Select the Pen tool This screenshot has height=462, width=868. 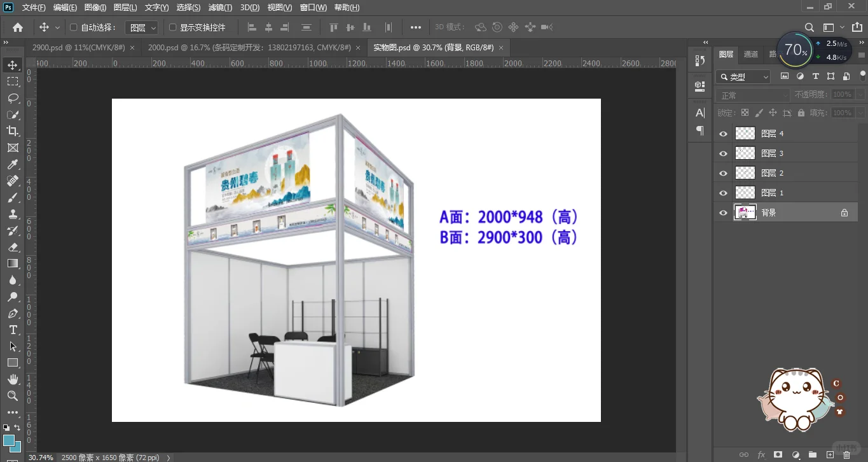click(13, 313)
